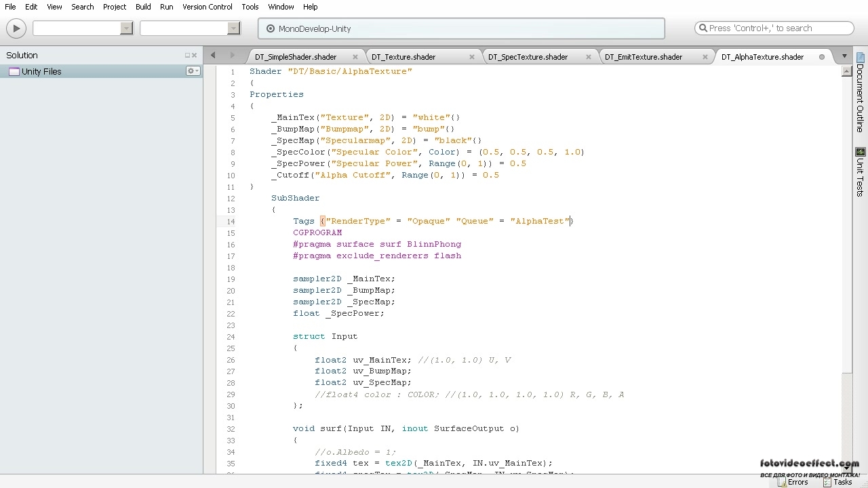Click the Document Outline pad icon
The height and width of the screenshot is (488, 868).
[860, 57]
